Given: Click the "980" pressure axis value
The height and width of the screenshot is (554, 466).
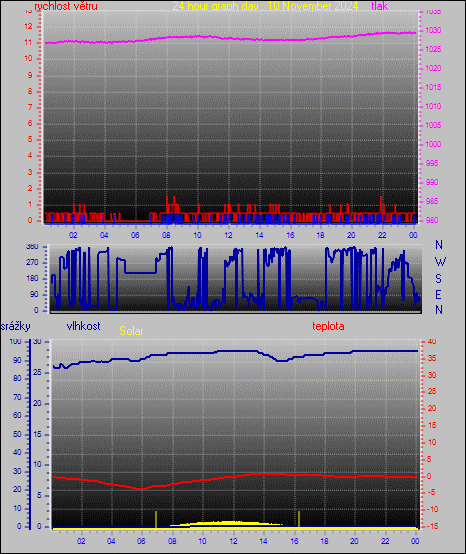Looking at the screenshot, I should pos(432,220).
